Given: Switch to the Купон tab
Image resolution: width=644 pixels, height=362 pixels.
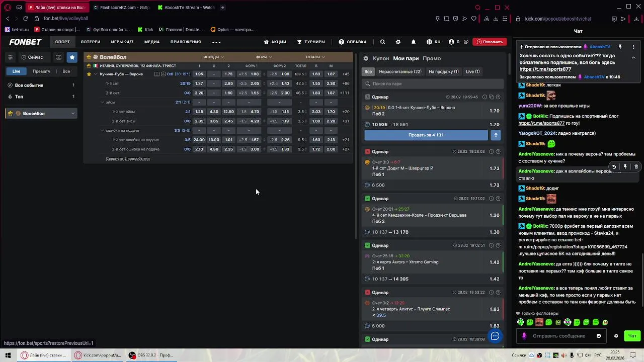Looking at the screenshot, I should (x=381, y=58).
